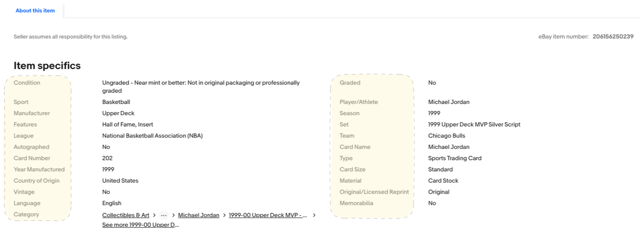Select the League label

point(24,136)
